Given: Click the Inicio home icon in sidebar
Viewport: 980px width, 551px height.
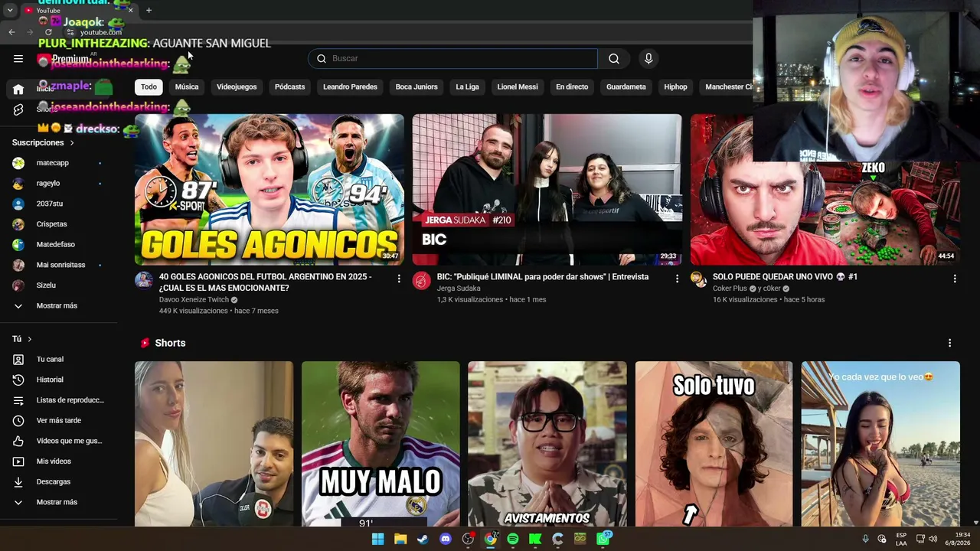Looking at the screenshot, I should (x=18, y=89).
